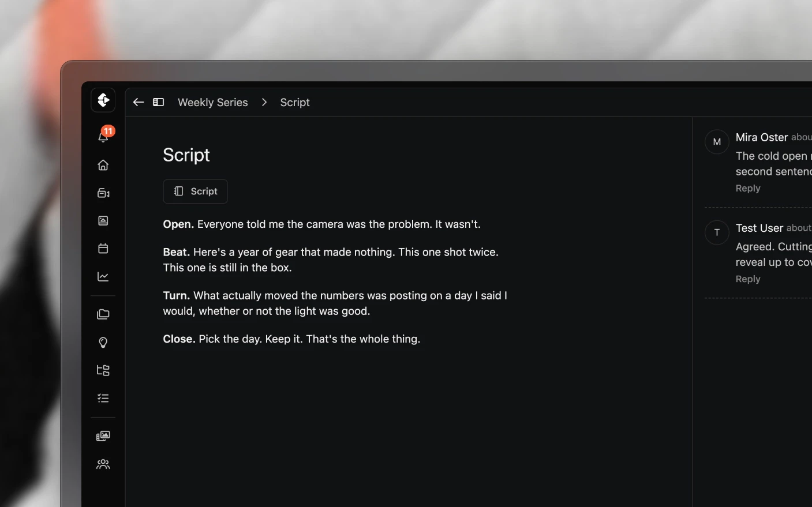Viewport: 812px width, 507px height.
Task: Click the Test User name
Action: (759, 228)
